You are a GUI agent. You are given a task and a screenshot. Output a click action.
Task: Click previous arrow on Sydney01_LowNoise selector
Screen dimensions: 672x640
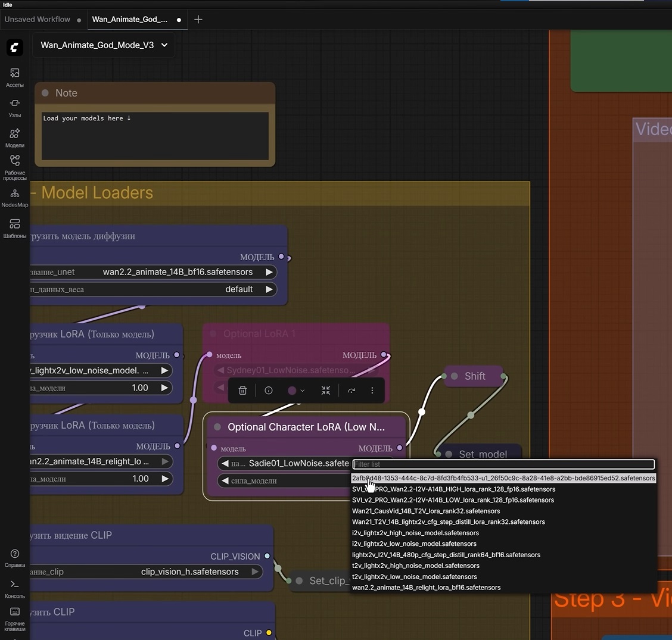click(220, 370)
